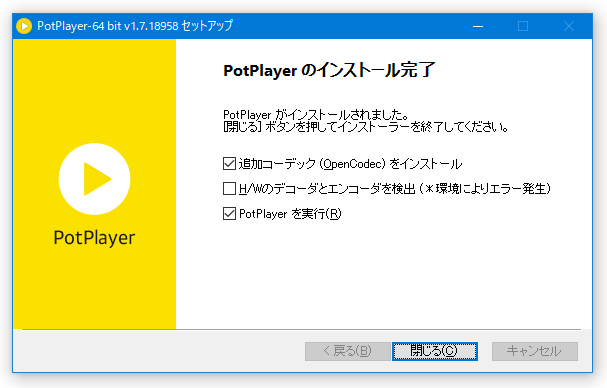Click the disabled キャンセル button

[x=535, y=351]
